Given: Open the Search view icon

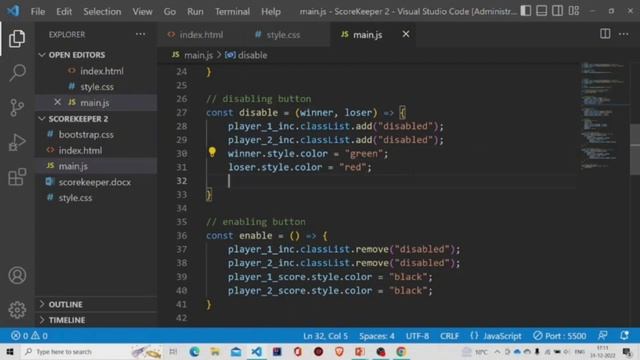Looking at the screenshot, I should 17,73.
